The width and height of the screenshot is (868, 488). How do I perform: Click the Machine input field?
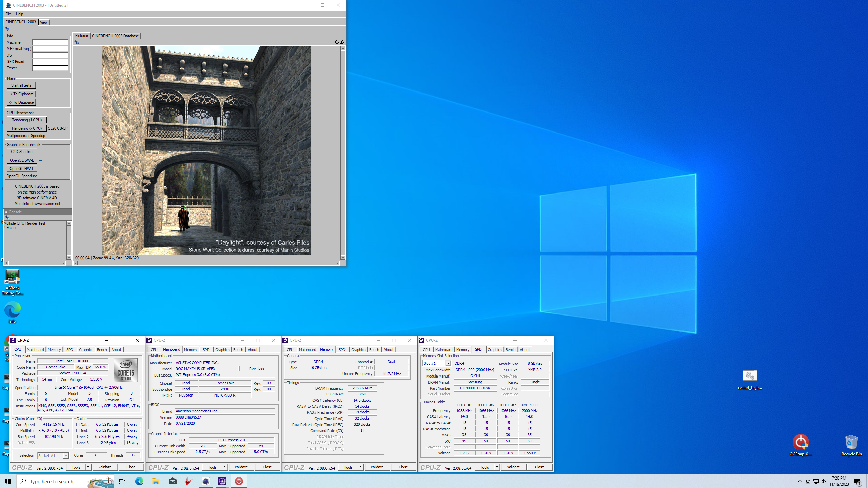click(x=51, y=42)
